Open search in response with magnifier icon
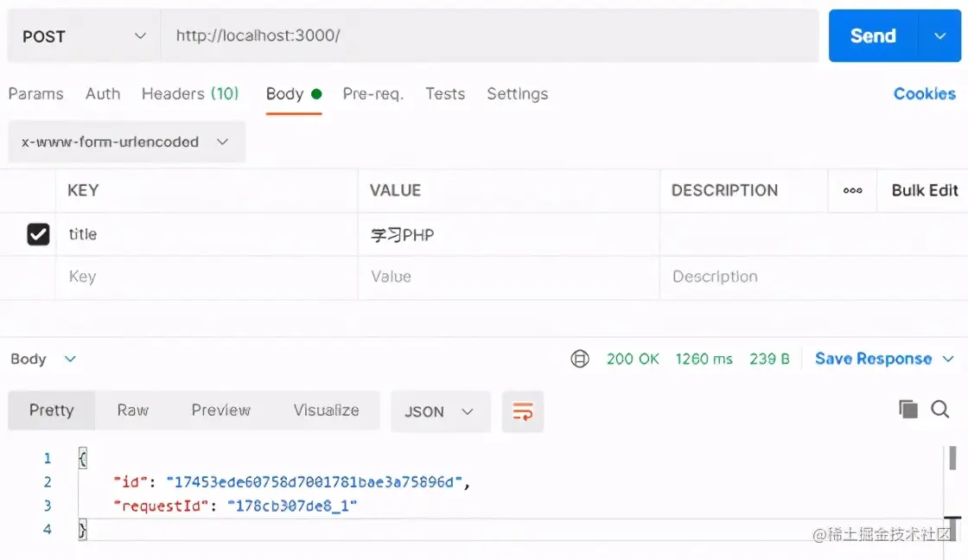The image size is (968, 560). pos(940,410)
